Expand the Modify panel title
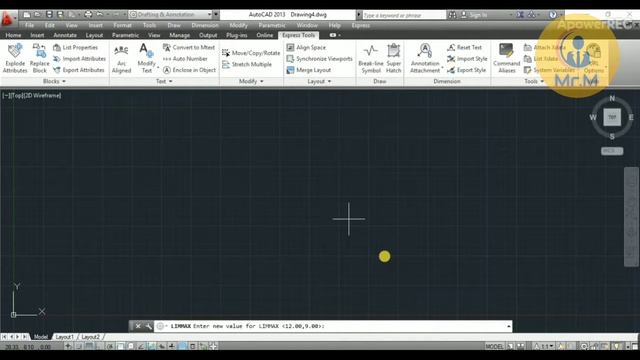640x360 pixels. pyautogui.click(x=251, y=81)
